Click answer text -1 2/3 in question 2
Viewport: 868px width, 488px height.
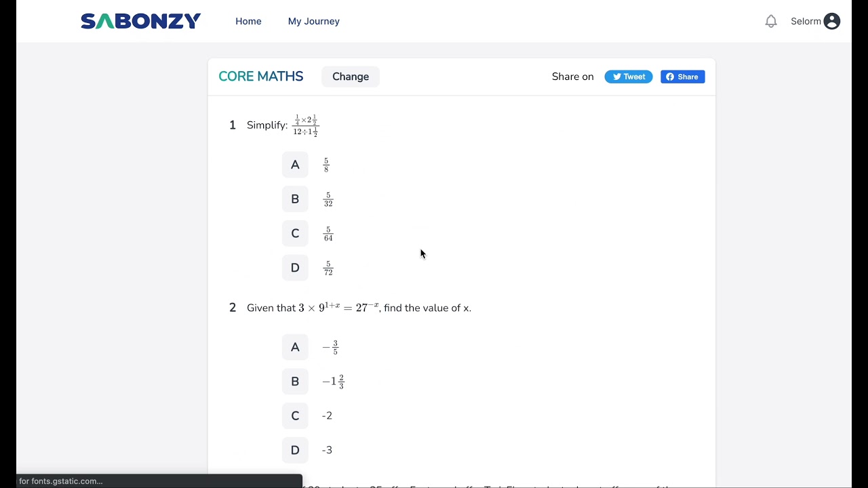pos(333,382)
